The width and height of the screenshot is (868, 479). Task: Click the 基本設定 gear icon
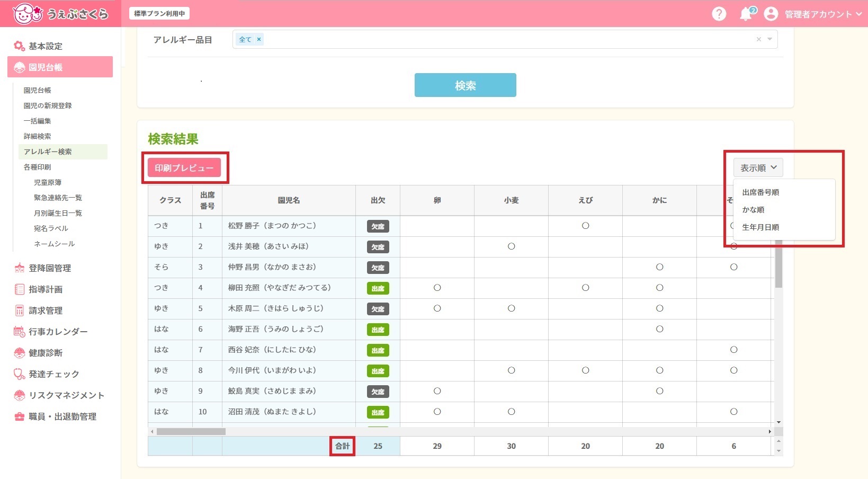19,46
